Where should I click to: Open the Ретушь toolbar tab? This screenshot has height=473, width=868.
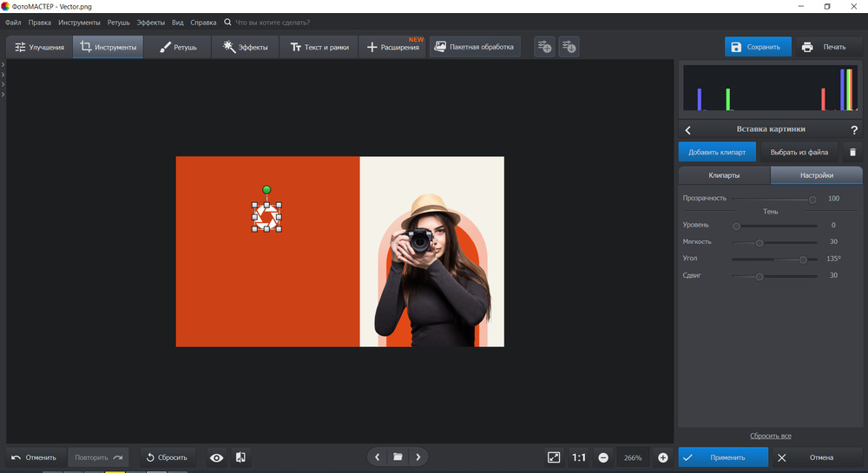pos(178,47)
